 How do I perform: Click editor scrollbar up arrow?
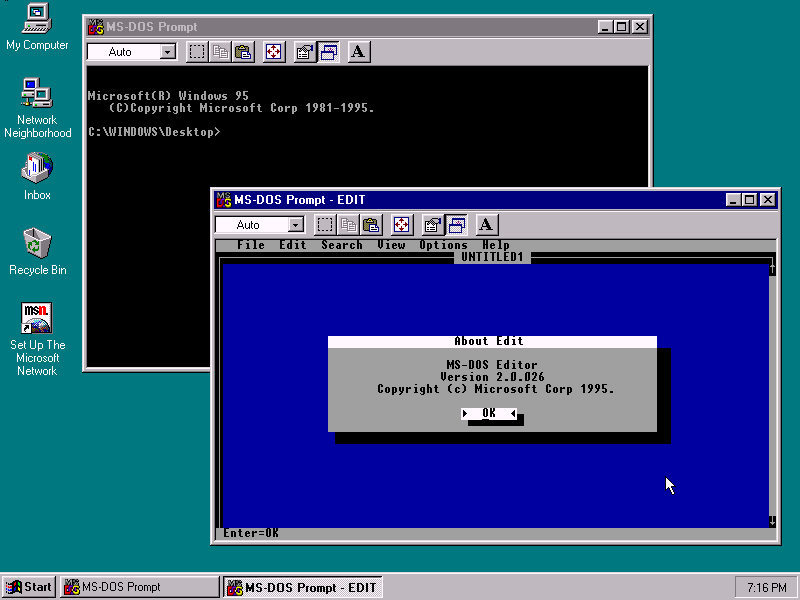[772, 268]
